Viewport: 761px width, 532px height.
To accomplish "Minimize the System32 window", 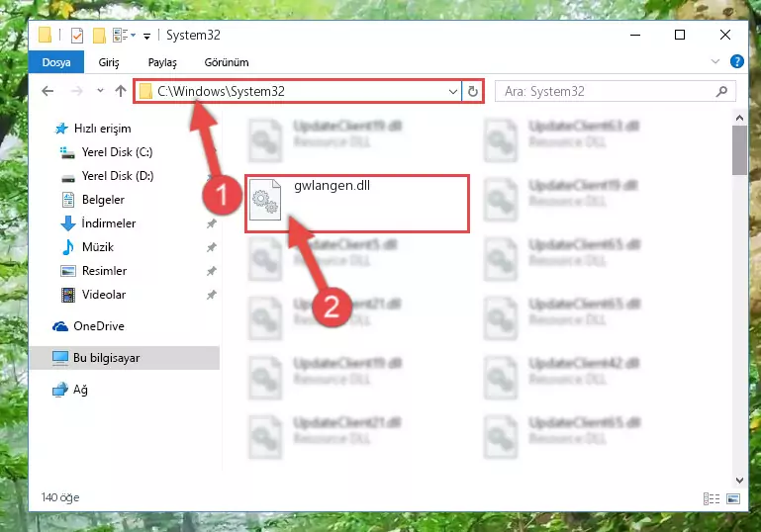I will 634,35.
